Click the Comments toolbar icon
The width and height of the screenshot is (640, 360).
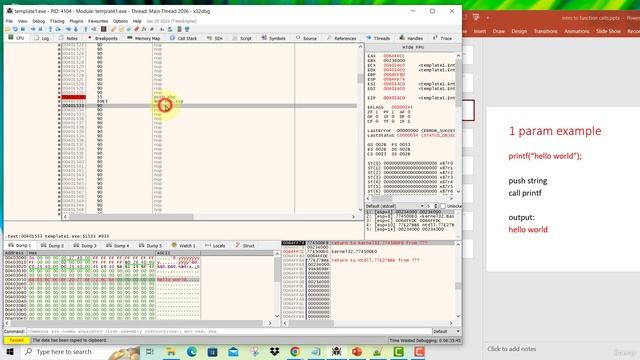coord(121,29)
